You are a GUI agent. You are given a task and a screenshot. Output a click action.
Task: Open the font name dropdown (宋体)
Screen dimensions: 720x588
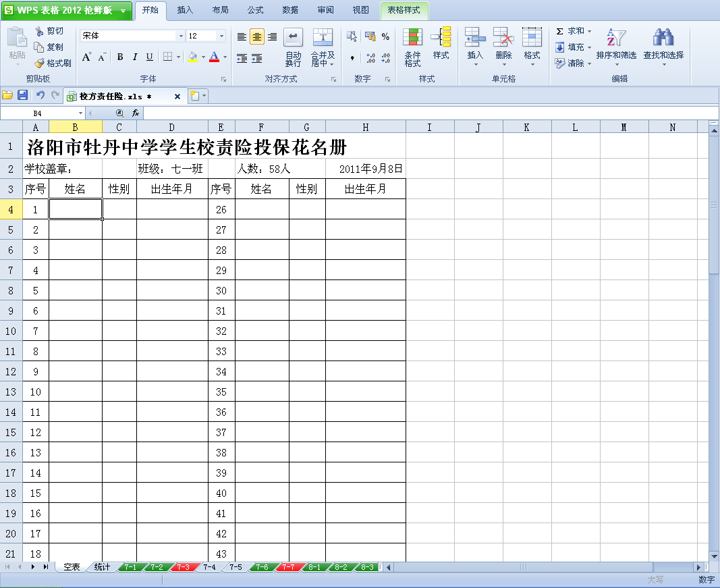(181, 36)
